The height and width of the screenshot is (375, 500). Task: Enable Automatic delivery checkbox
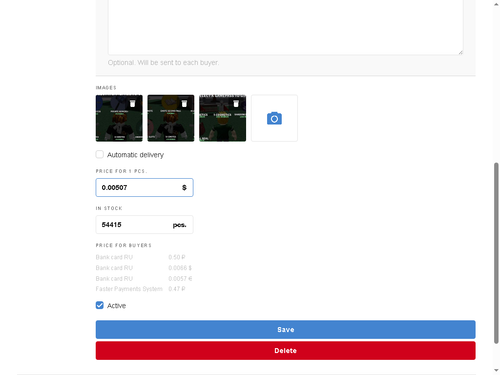tap(100, 154)
